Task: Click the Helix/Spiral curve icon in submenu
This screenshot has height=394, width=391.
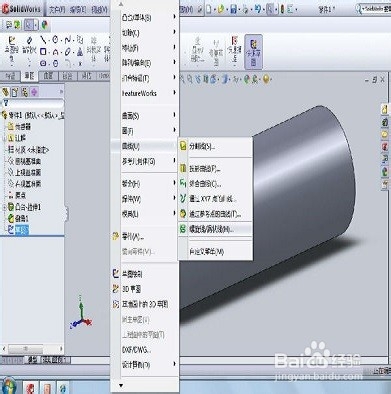Action: (183, 229)
